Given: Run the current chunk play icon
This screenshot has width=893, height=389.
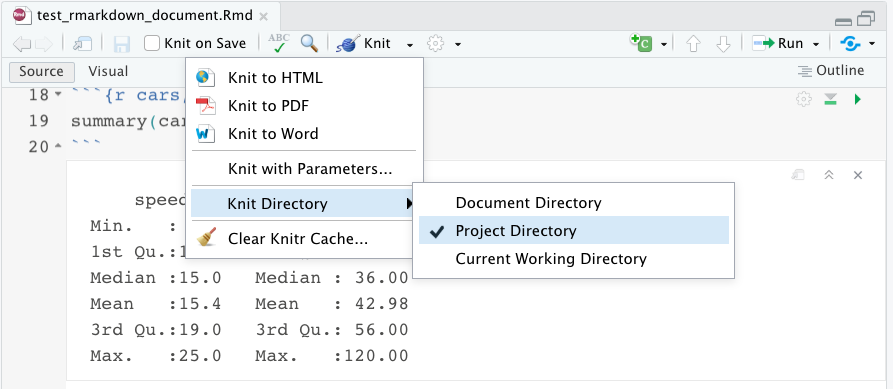Looking at the screenshot, I should pyautogui.click(x=858, y=100).
